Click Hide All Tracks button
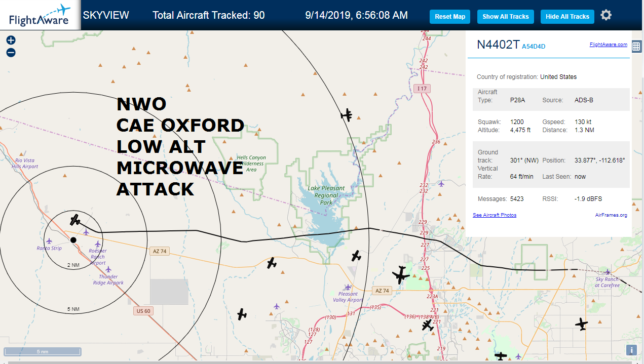Image resolution: width=644 pixels, height=364 pixels. 567,17
